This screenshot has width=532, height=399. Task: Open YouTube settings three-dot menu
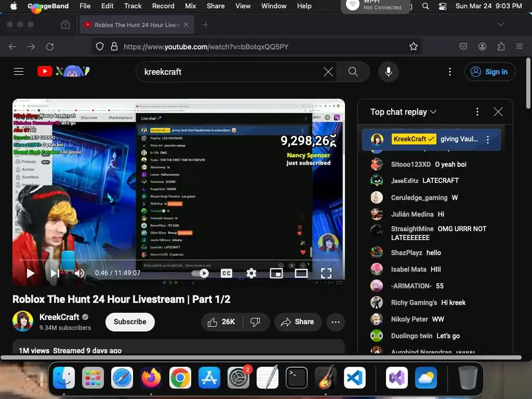(450, 72)
